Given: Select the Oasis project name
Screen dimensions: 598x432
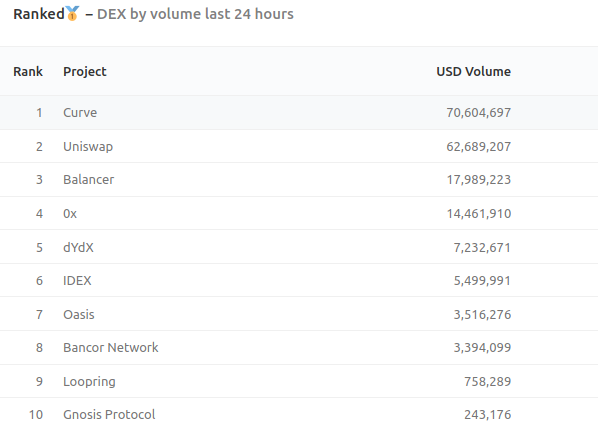Looking at the screenshot, I should 79,315.
